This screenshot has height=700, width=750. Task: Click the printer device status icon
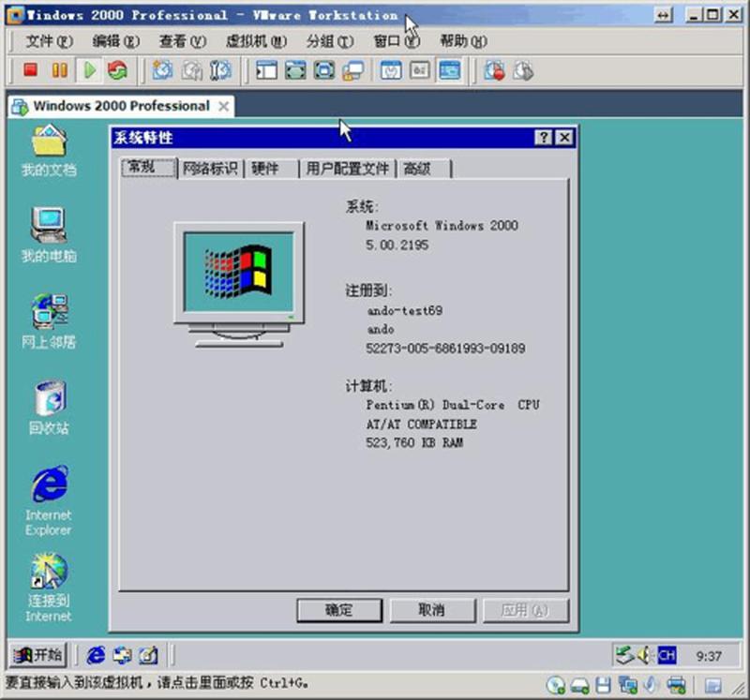(x=676, y=685)
